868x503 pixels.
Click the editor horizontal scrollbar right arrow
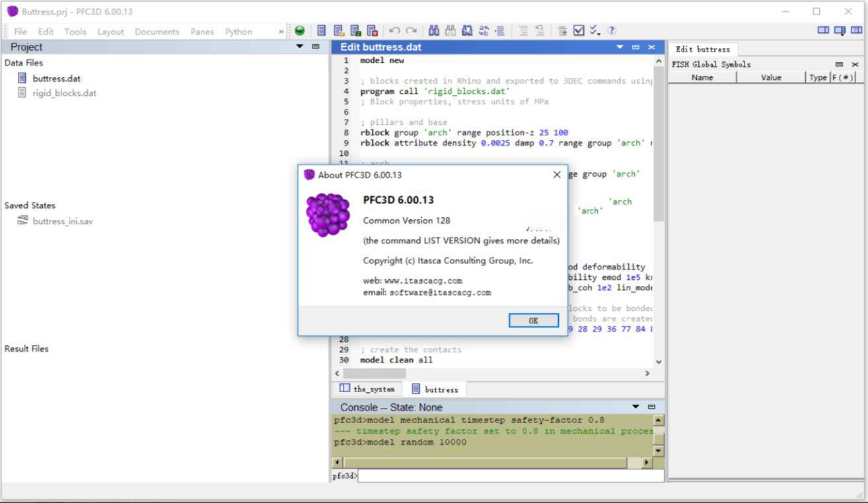[x=647, y=374]
